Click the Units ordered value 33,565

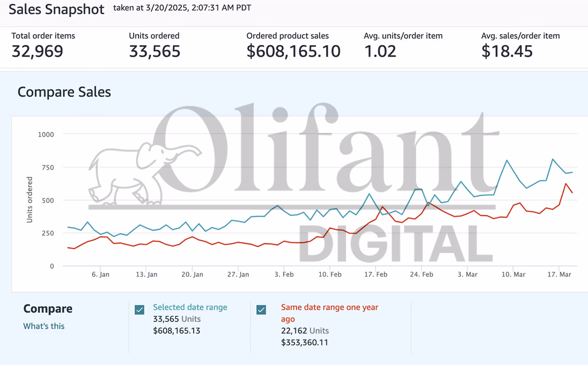(155, 52)
